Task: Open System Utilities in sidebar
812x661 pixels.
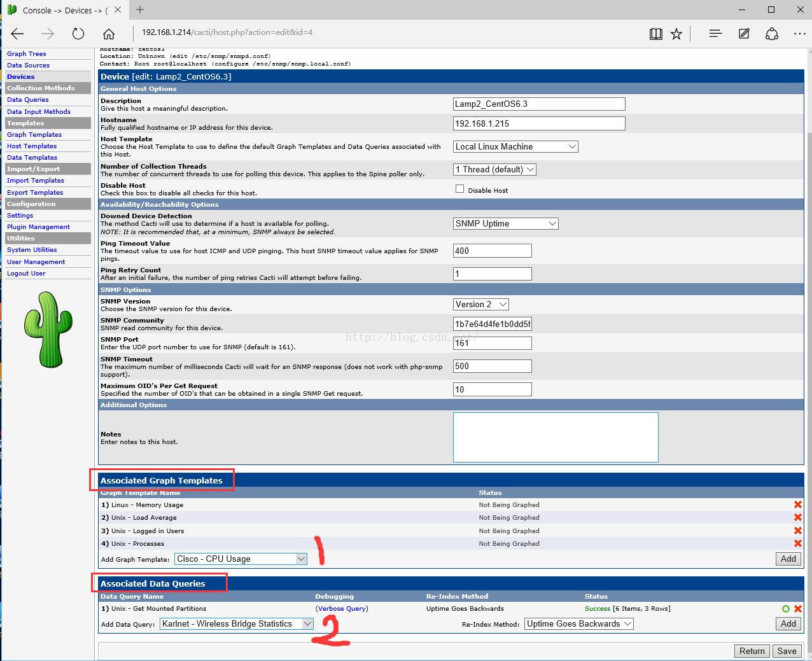Action: pos(32,250)
